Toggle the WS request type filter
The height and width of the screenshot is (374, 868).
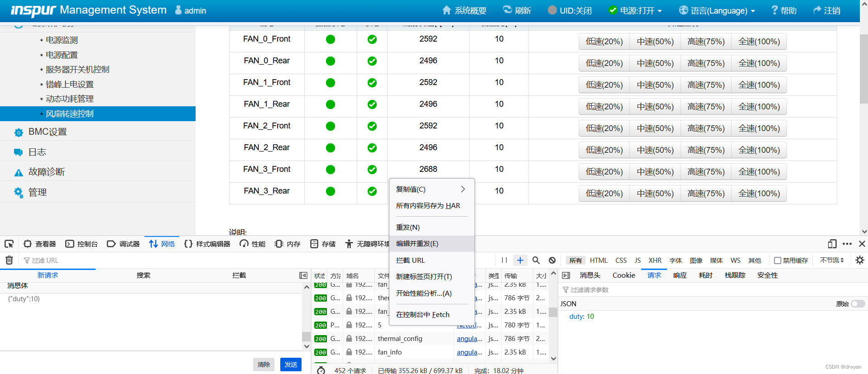(x=735, y=260)
